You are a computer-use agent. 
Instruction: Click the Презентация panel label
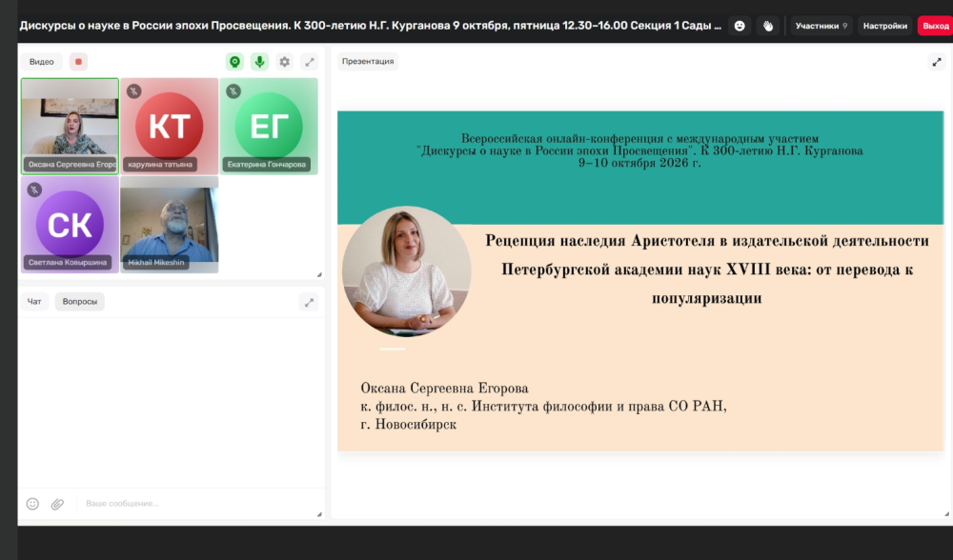(368, 61)
